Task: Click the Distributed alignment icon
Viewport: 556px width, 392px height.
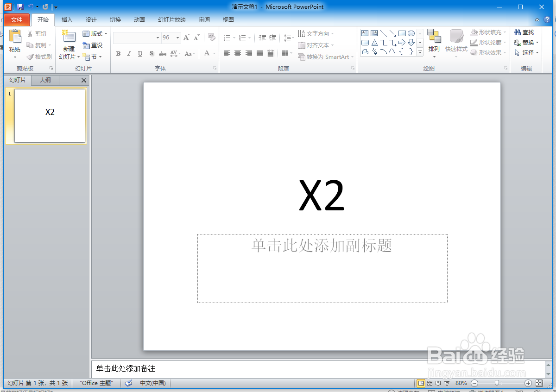Action: (x=271, y=53)
